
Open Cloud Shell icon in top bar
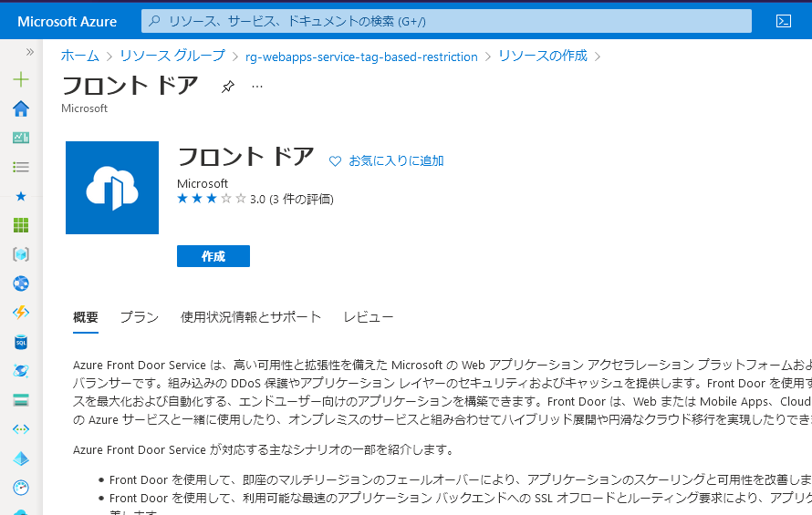pos(784,21)
